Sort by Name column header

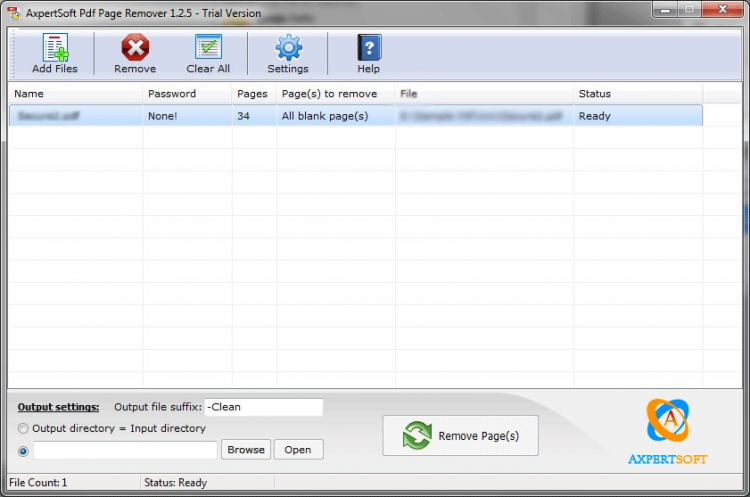[75, 94]
